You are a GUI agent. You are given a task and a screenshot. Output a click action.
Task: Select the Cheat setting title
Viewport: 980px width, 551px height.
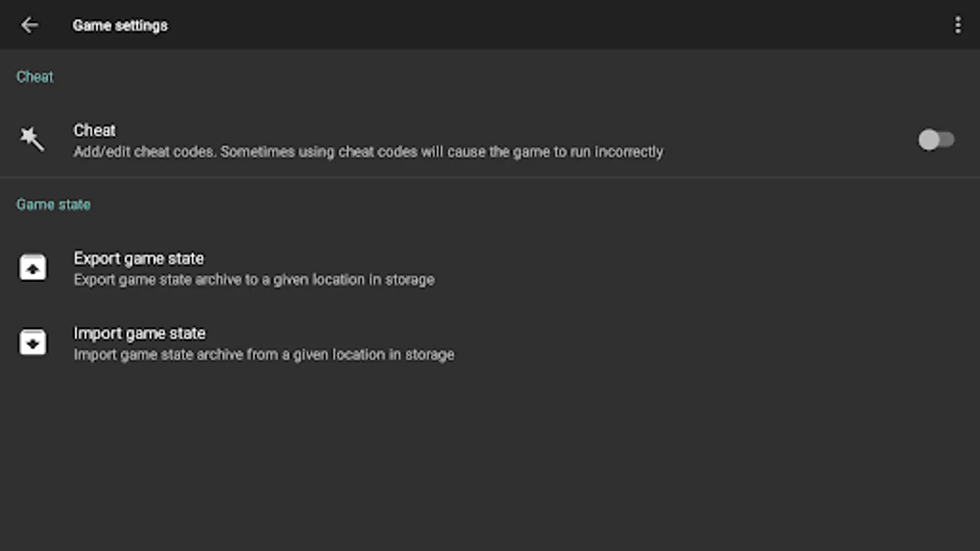(94, 130)
